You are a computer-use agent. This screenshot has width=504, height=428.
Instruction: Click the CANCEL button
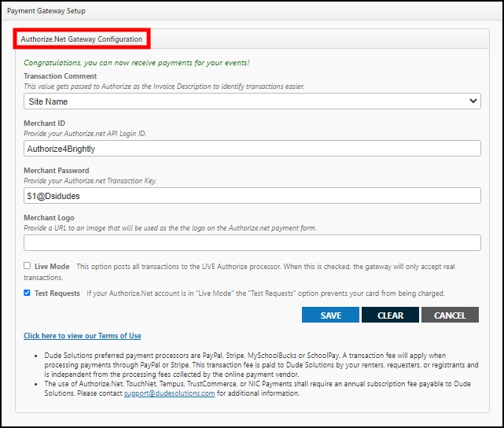click(450, 315)
